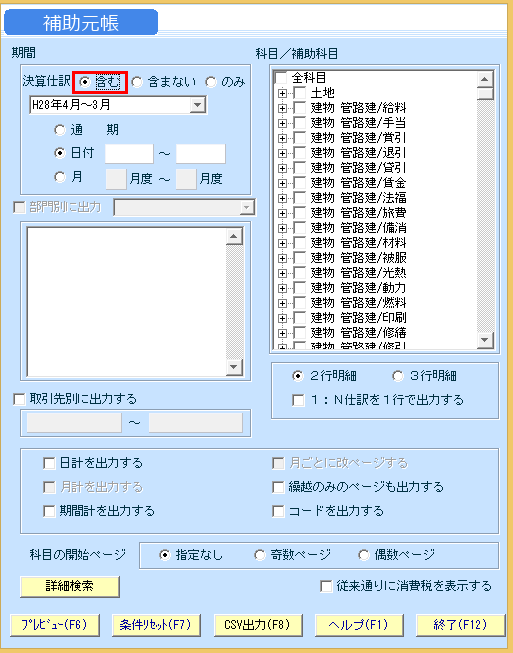Click down arrow of department list scrollbar
Screen dimensions: 513x653
point(234,367)
